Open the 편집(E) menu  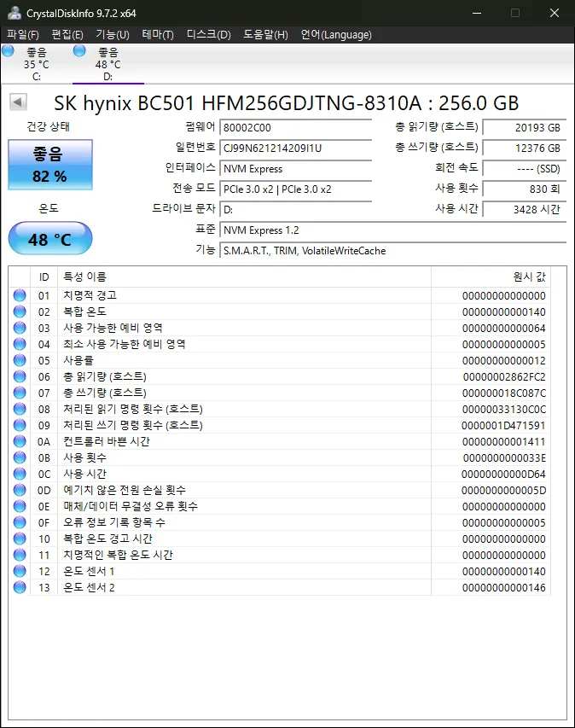(x=67, y=35)
